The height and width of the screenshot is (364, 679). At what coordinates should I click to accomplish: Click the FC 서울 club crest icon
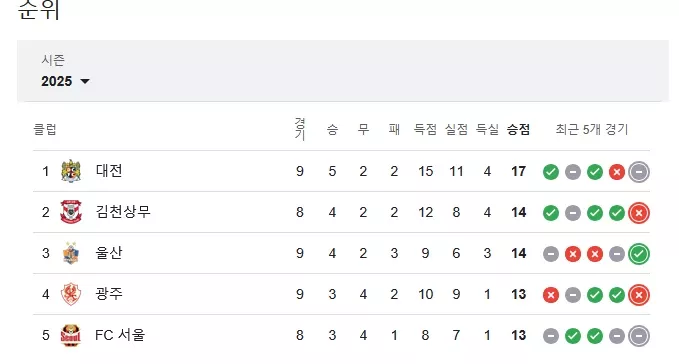71,335
